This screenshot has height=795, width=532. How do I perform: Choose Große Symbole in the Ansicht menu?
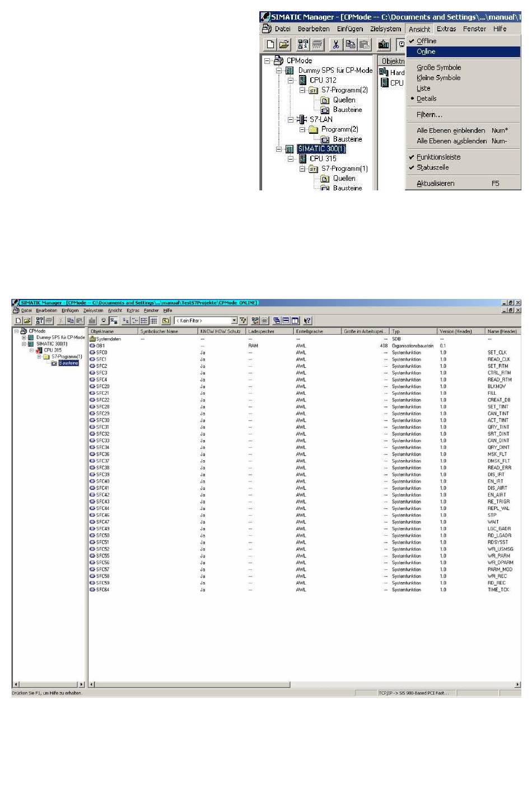(x=463, y=67)
